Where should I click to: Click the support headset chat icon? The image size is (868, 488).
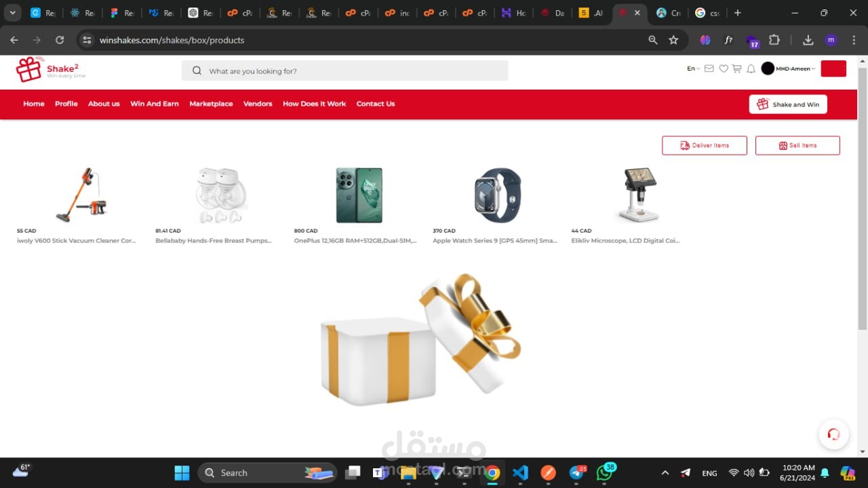pyautogui.click(x=833, y=434)
